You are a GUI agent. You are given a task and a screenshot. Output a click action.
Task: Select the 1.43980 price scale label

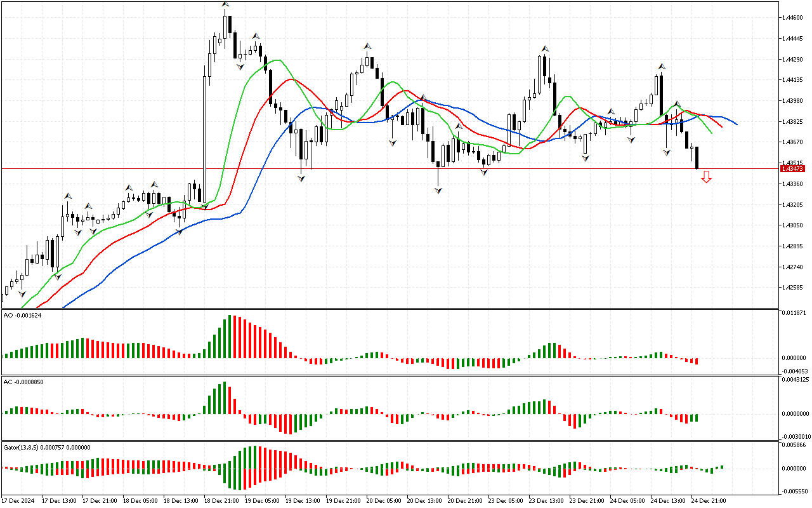tap(793, 101)
